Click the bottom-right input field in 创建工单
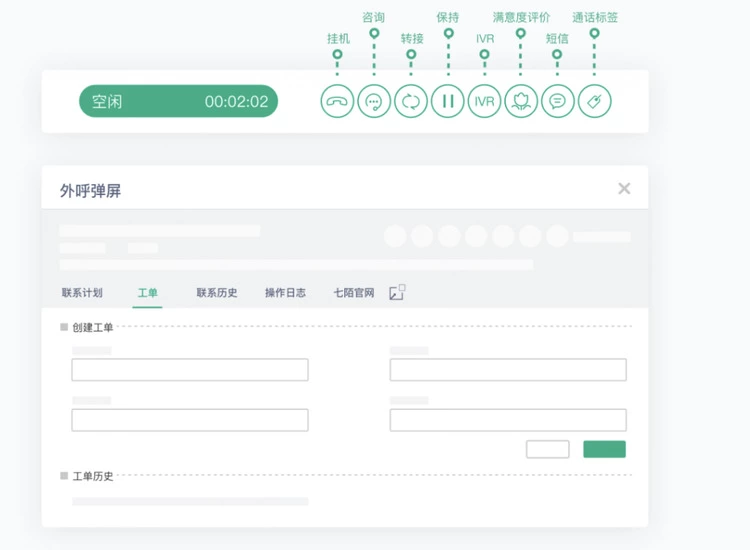The width and height of the screenshot is (750, 550). click(x=508, y=420)
